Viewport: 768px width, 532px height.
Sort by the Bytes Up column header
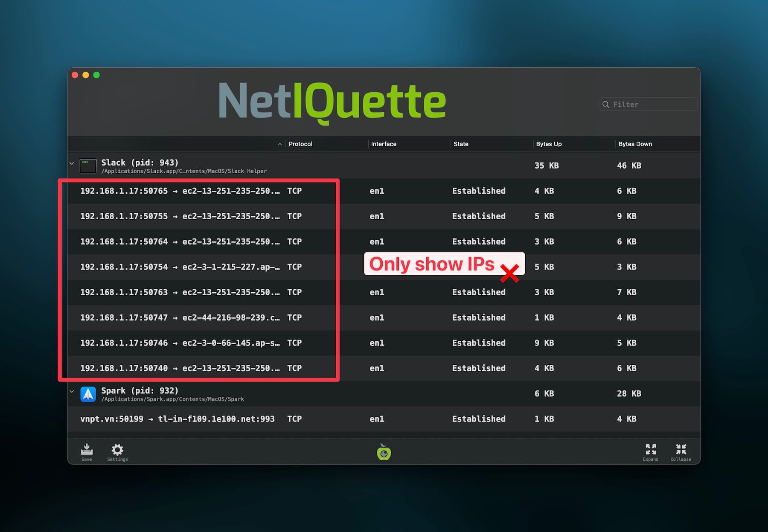tap(549, 144)
